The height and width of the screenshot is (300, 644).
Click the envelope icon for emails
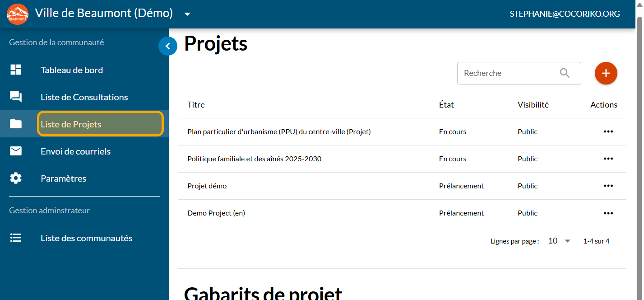[16, 151]
